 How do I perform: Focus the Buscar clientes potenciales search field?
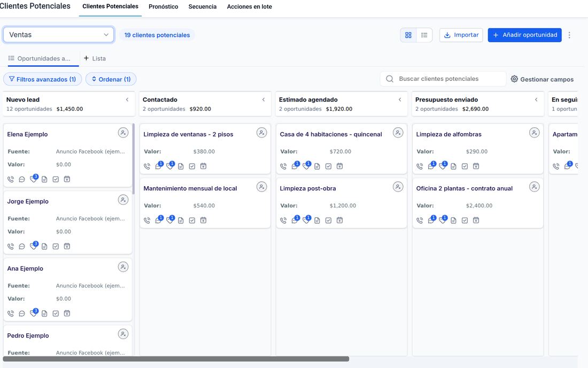(443, 79)
